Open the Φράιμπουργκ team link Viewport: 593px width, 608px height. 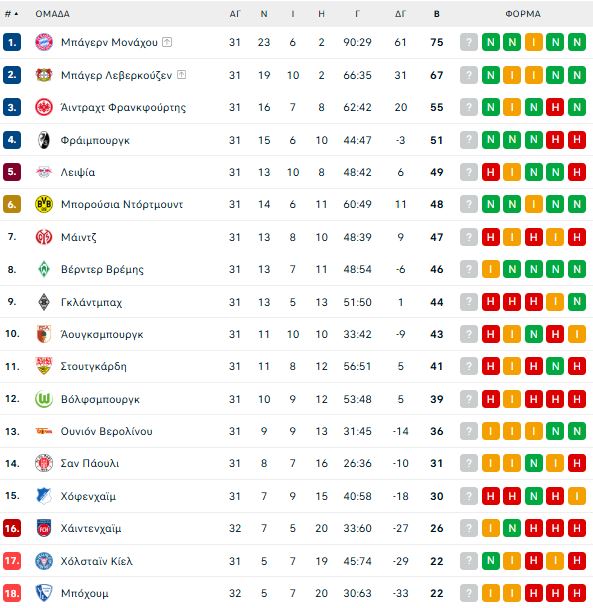(x=95, y=140)
